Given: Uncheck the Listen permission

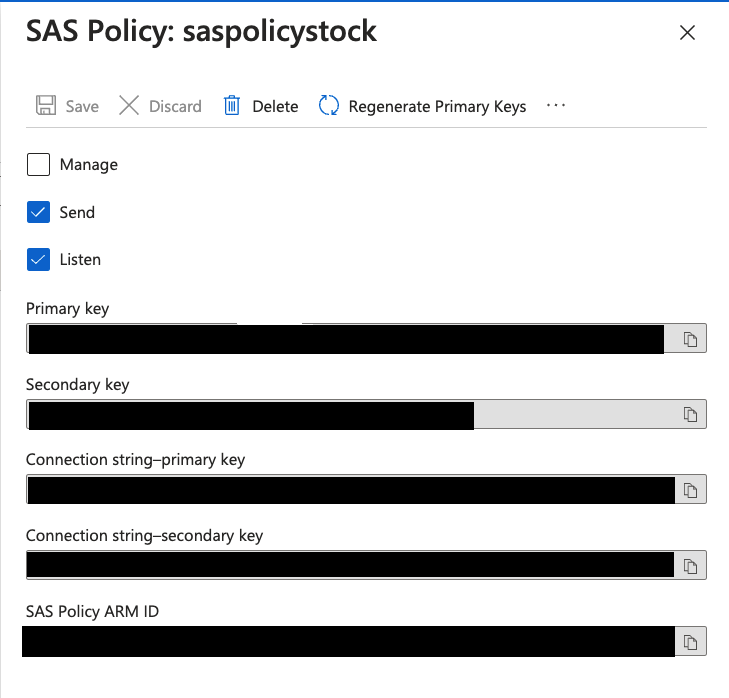Looking at the screenshot, I should point(38,260).
